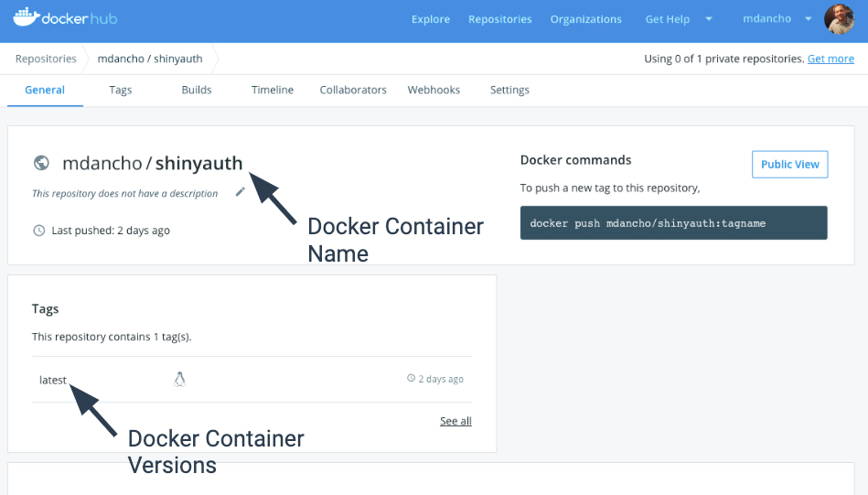Click the mdancho / shinyauth repository title
The height and width of the screenshot is (495, 868).
[152, 164]
